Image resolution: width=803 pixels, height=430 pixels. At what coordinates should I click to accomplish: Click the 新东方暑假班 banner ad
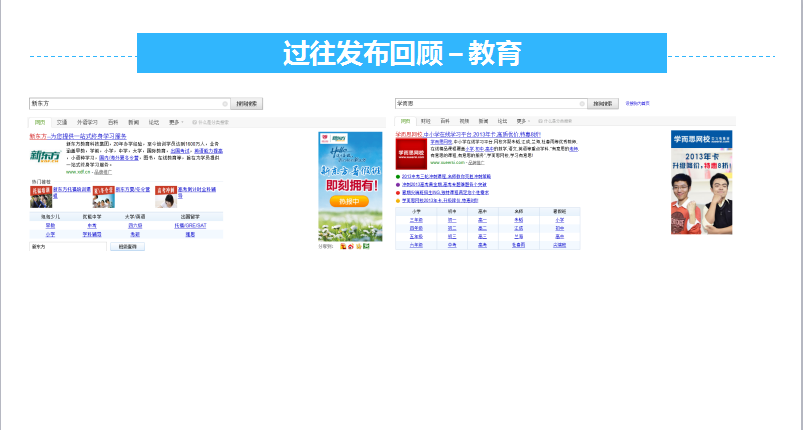350,187
